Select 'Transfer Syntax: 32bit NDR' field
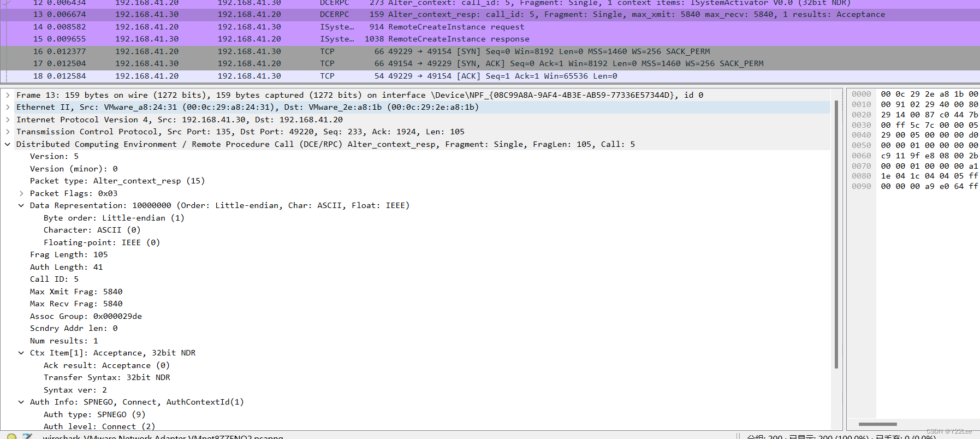Screen dimensions: 980x439 click(106, 377)
